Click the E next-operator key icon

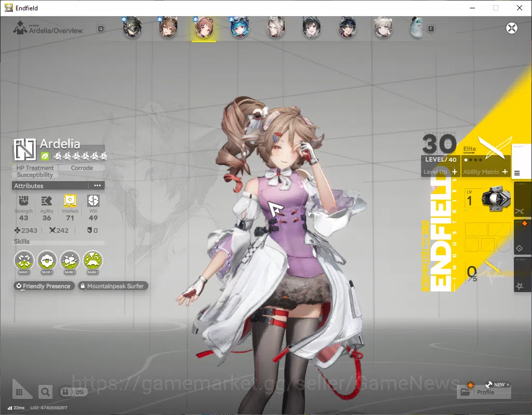coord(431,29)
